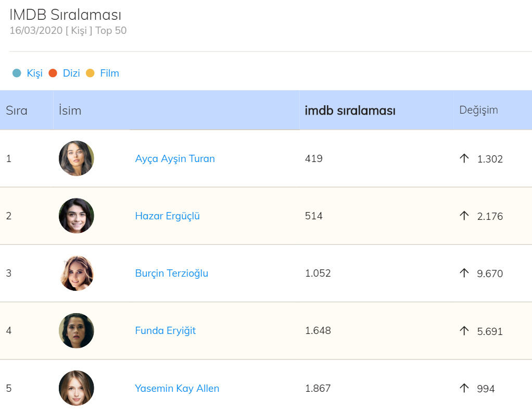Click the up arrow beside 9.670
The image size is (532, 409).
coord(464,273)
